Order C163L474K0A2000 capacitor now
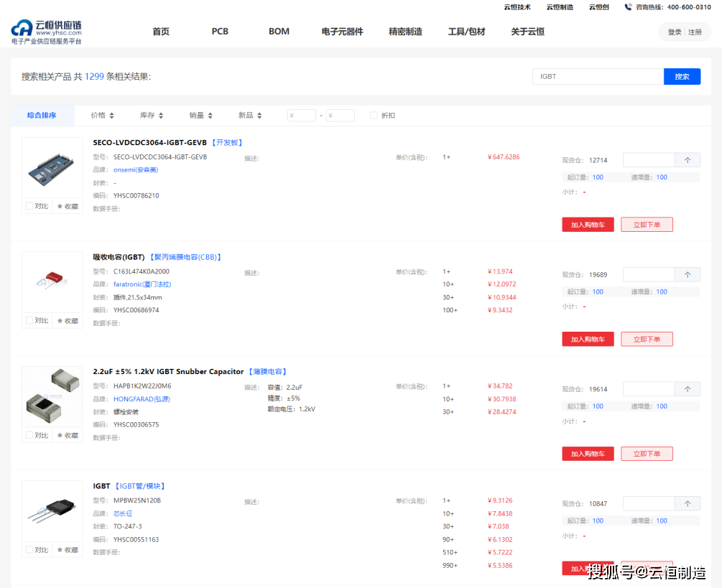Screen dimensions: 722x588 coord(647,339)
